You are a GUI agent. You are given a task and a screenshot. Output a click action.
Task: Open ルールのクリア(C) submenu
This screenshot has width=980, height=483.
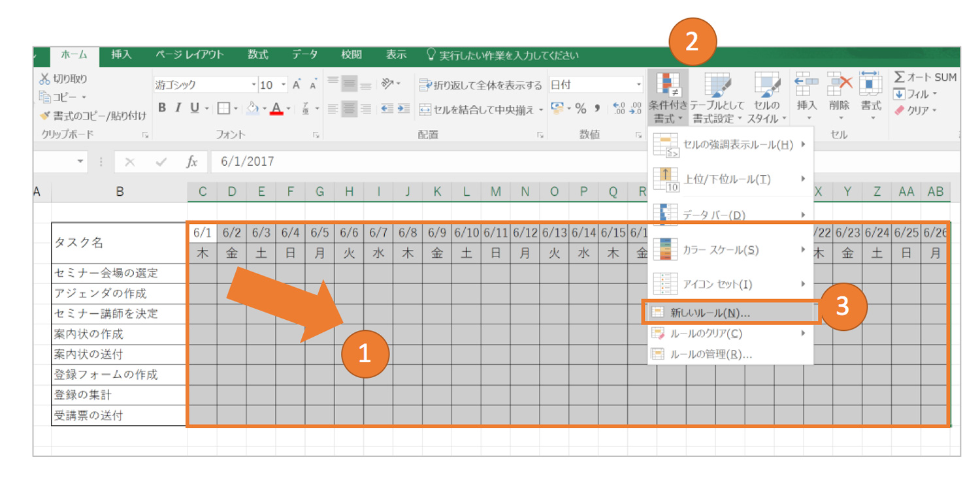(730, 334)
